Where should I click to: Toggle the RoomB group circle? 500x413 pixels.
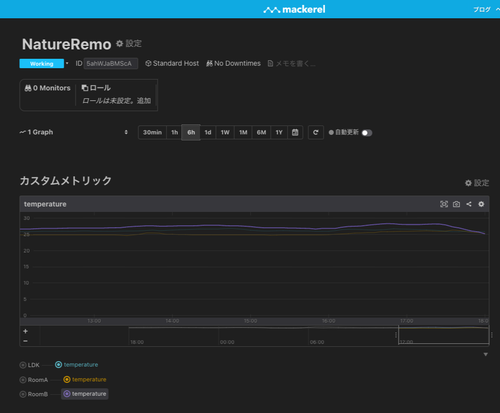click(x=23, y=394)
